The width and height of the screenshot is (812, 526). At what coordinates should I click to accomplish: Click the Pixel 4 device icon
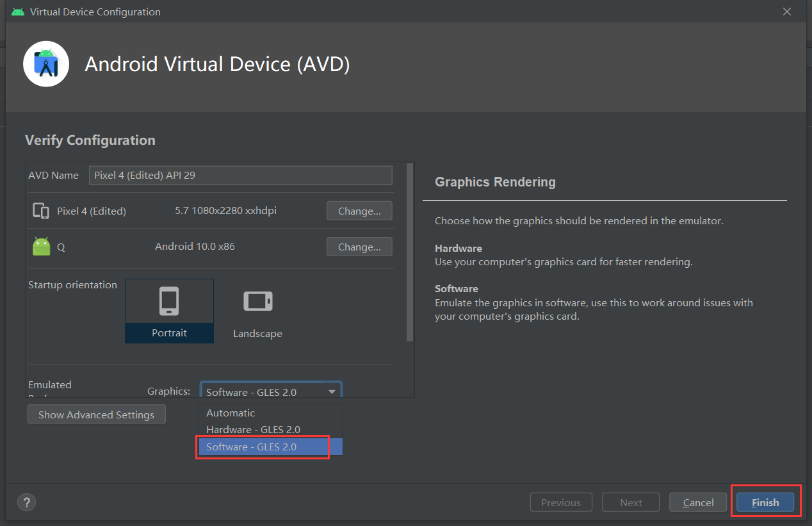(41, 211)
